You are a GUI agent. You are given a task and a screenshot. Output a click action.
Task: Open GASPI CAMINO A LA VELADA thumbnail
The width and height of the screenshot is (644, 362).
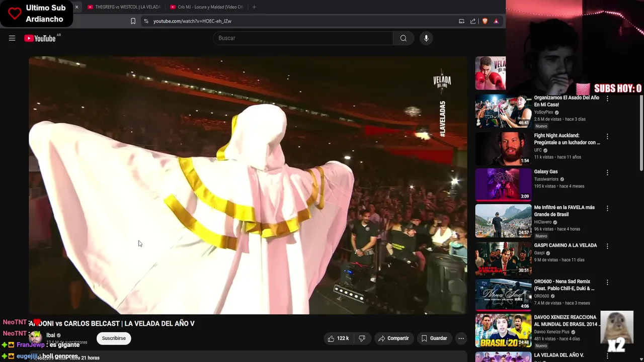[x=503, y=258]
